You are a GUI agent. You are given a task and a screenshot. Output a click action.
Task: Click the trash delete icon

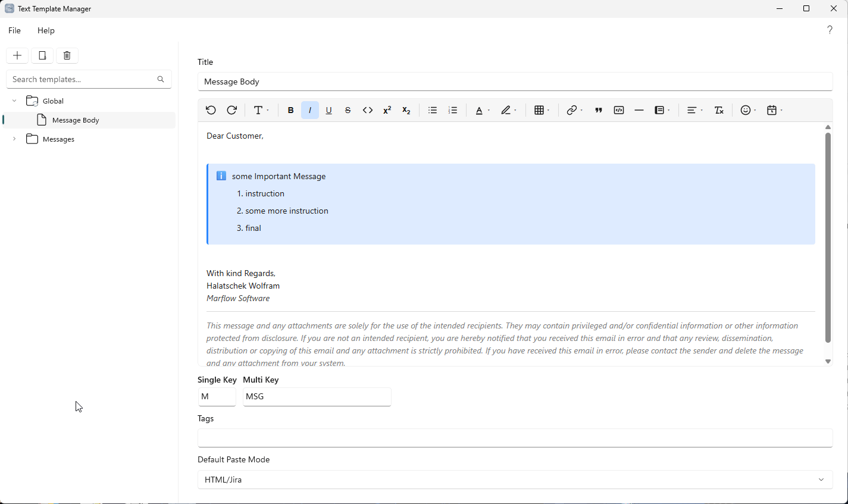(x=67, y=55)
